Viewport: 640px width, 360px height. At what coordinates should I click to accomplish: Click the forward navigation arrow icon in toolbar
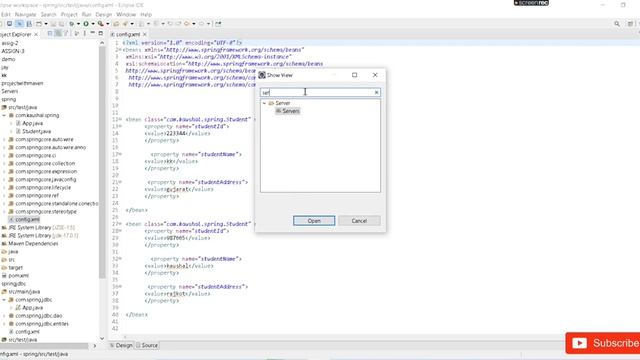tap(201, 24)
